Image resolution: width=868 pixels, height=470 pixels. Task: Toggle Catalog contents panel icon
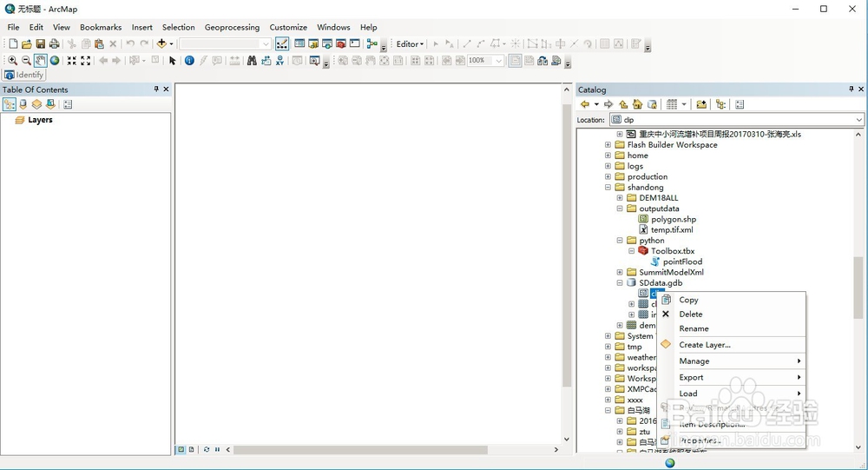[720, 104]
